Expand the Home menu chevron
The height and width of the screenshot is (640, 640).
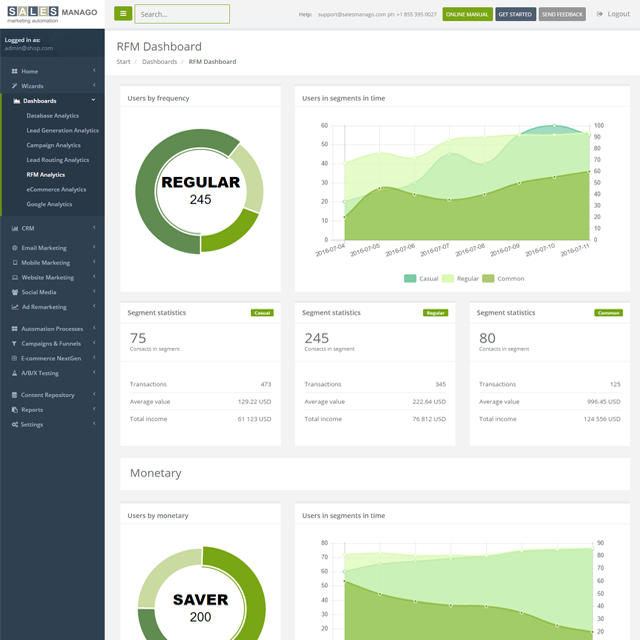coord(94,71)
